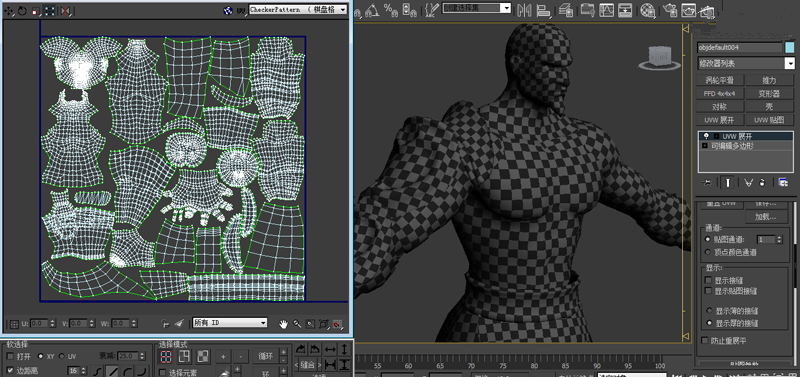Toggle the checker map display sphere icon
Viewport: 800px width, 377px height.
[228, 10]
